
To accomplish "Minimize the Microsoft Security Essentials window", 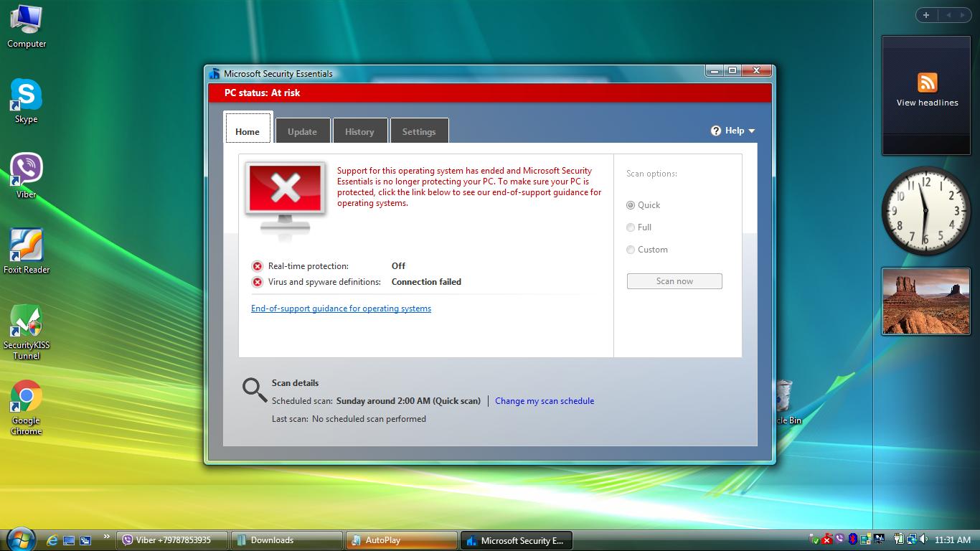I will point(714,70).
